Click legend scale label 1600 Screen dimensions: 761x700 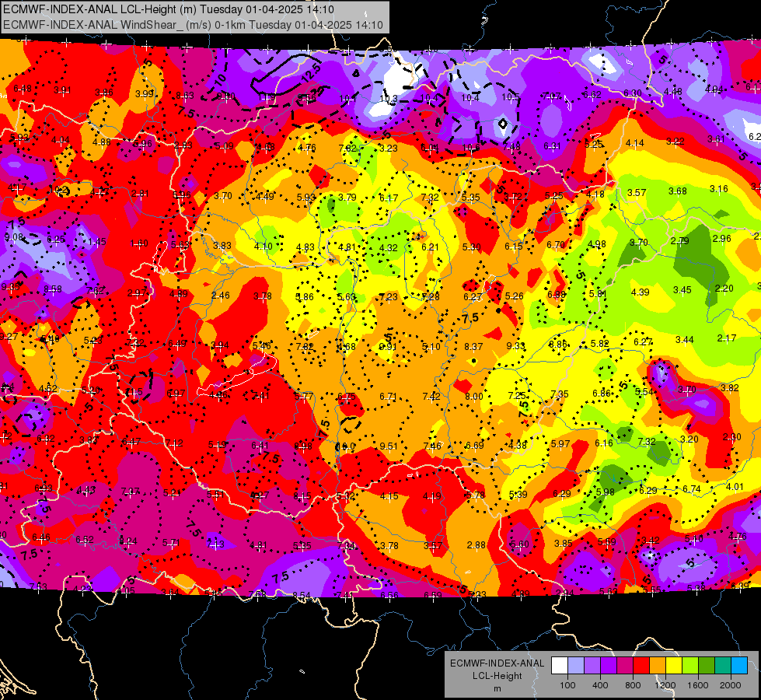(x=698, y=685)
